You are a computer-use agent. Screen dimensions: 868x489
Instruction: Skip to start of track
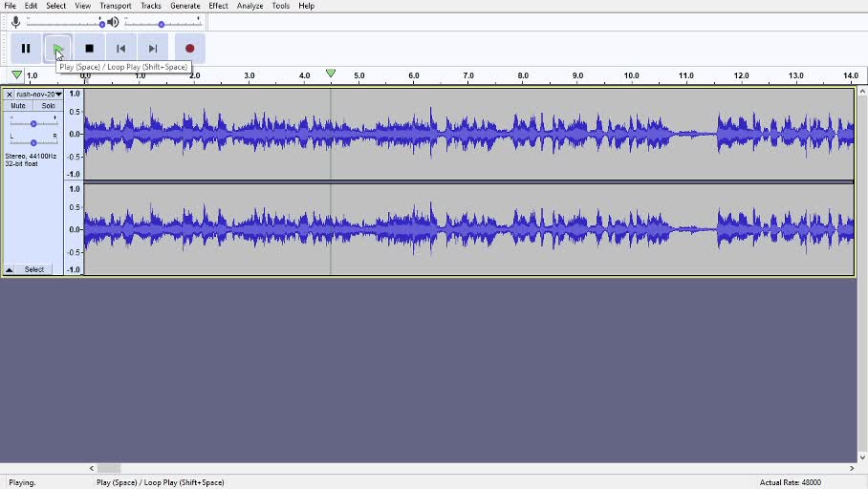click(x=120, y=49)
